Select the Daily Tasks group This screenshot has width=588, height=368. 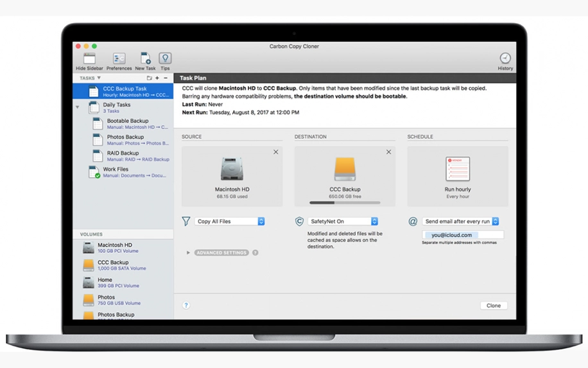(123, 108)
